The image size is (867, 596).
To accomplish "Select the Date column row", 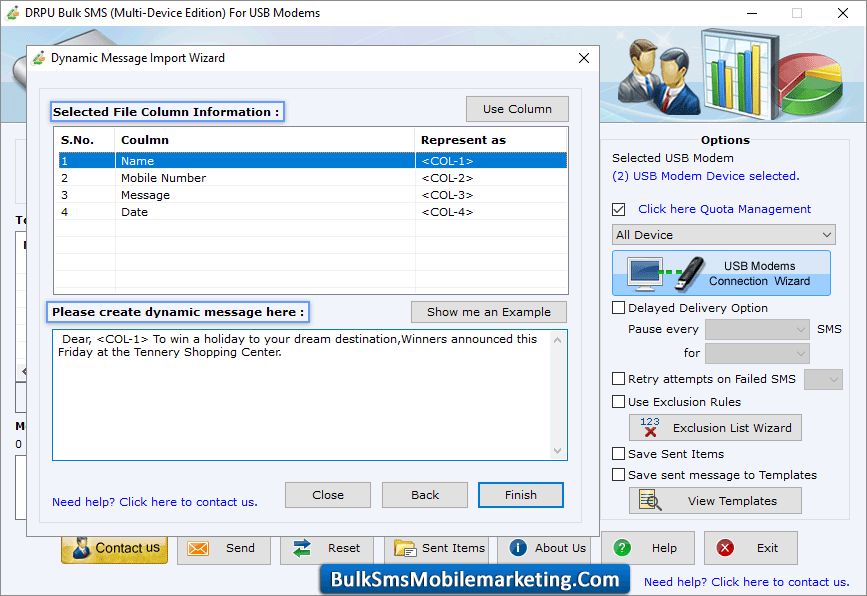I will point(312,212).
